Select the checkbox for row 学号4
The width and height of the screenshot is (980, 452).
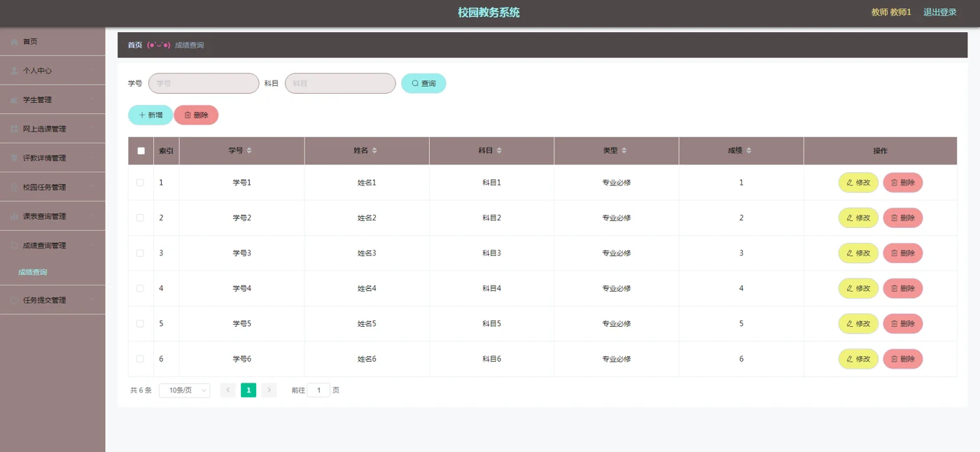pos(140,288)
